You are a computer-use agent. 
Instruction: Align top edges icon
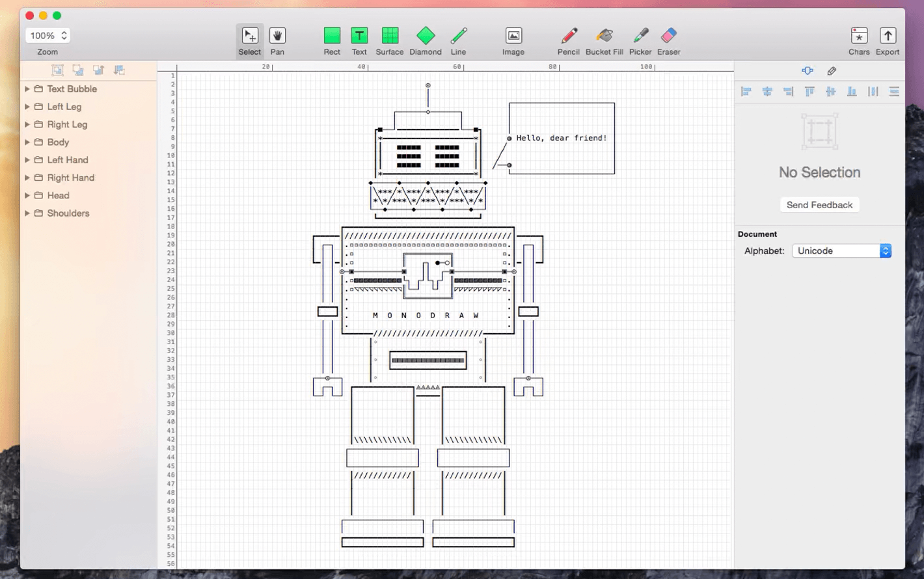pyautogui.click(x=809, y=92)
